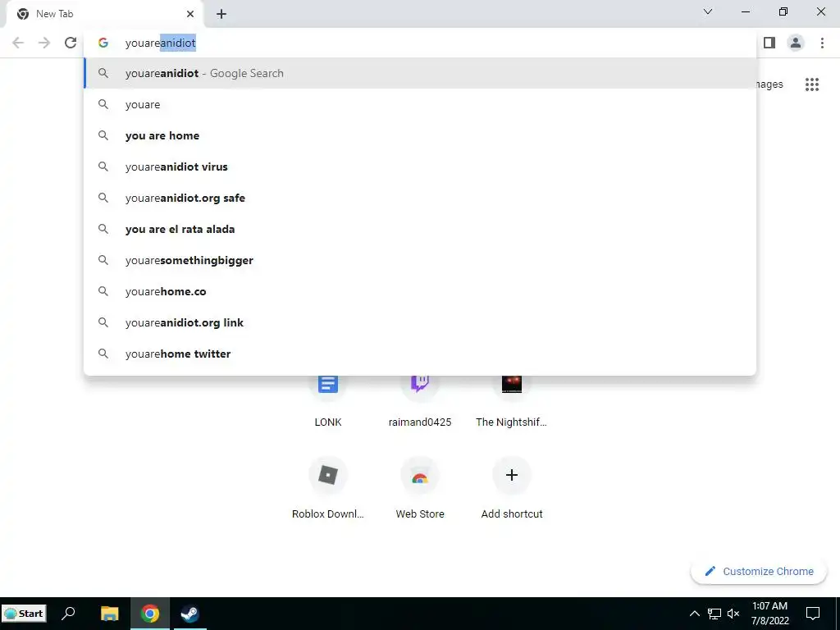Show hidden tray icons chevron

tap(694, 614)
